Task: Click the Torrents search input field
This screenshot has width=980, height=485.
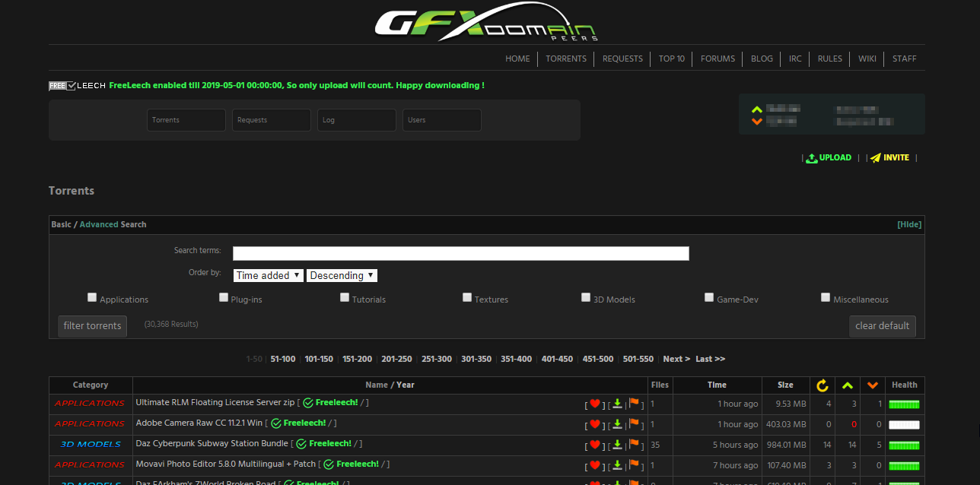Action: point(186,119)
